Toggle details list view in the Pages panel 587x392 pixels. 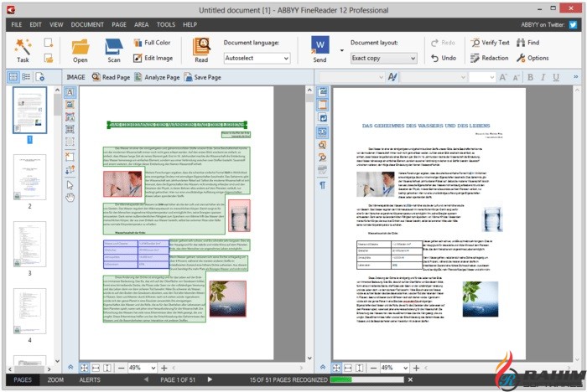[27, 77]
